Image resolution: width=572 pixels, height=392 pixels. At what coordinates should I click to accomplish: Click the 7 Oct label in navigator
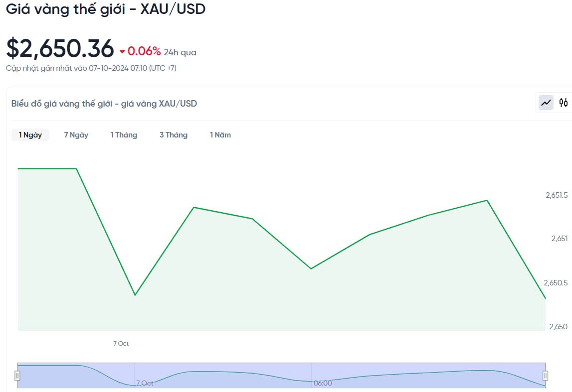click(145, 383)
